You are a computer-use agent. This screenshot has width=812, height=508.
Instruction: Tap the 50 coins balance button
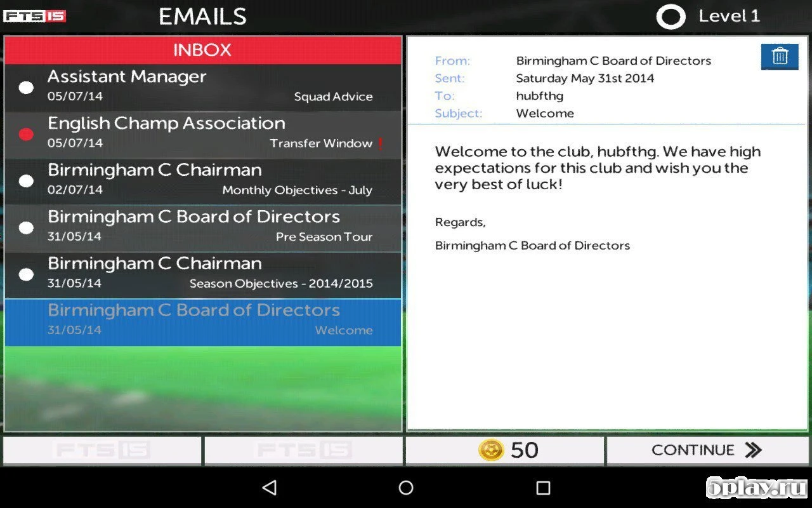coord(505,450)
